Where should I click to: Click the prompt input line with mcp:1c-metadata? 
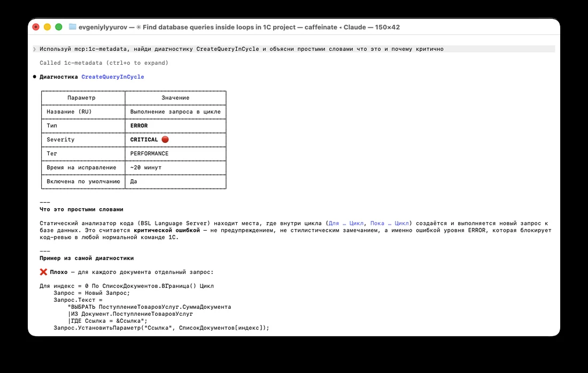pos(293,49)
